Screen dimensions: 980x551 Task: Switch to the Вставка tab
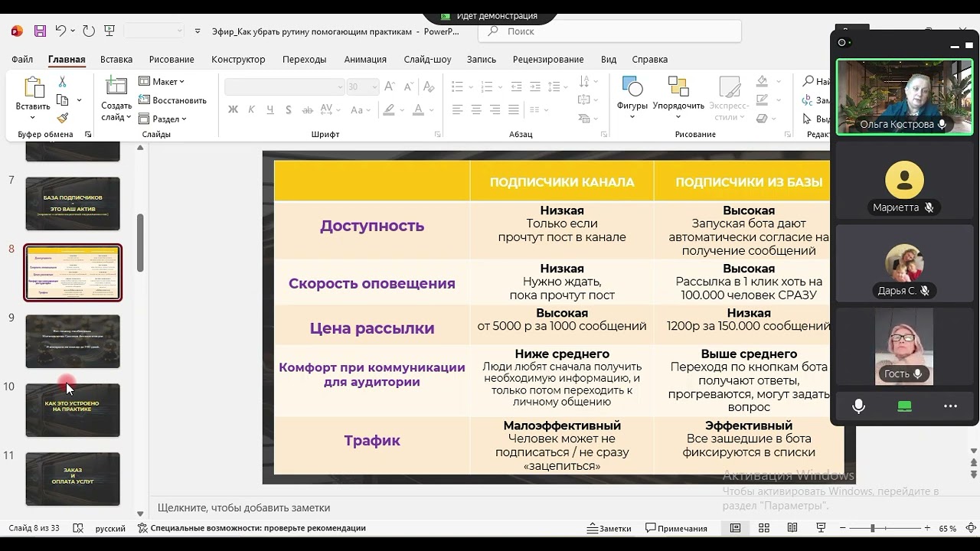116,59
